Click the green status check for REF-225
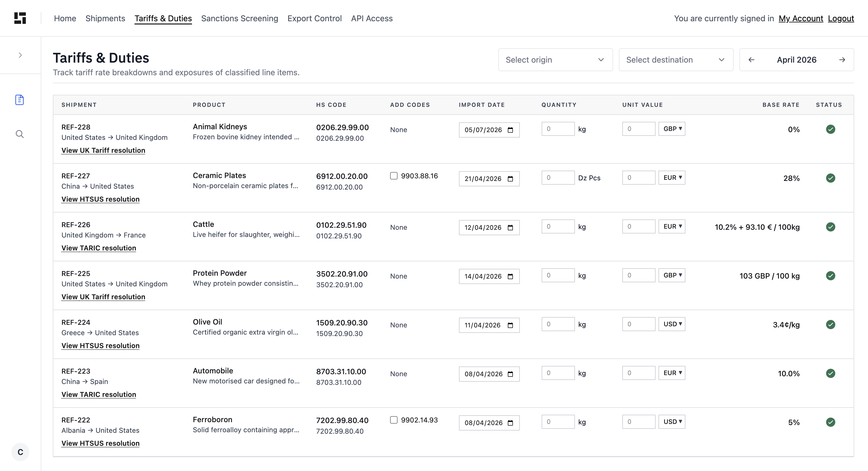Viewport: 868px width, 471px height. (831, 276)
